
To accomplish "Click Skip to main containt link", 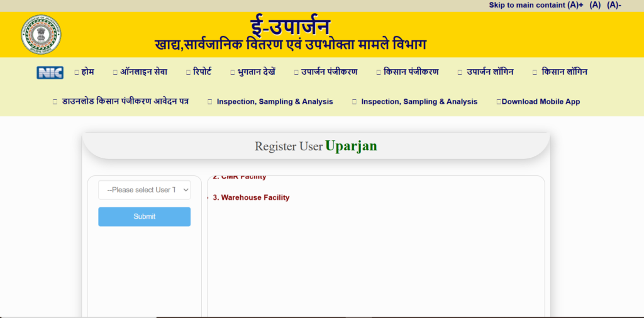I will pyautogui.click(x=527, y=5).
